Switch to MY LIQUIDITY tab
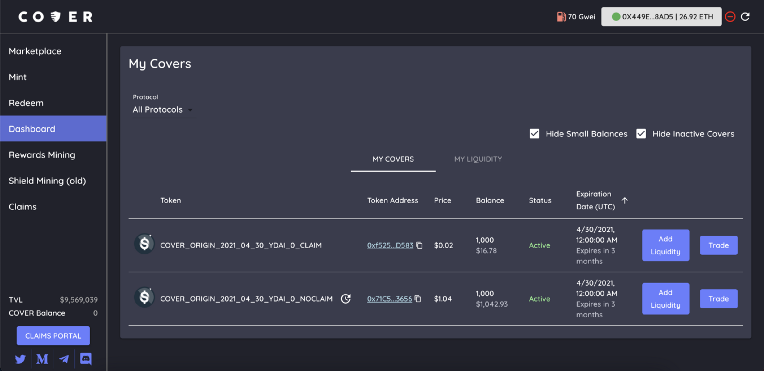The height and width of the screenshot is (371, 764). click(x=478, y=159)
